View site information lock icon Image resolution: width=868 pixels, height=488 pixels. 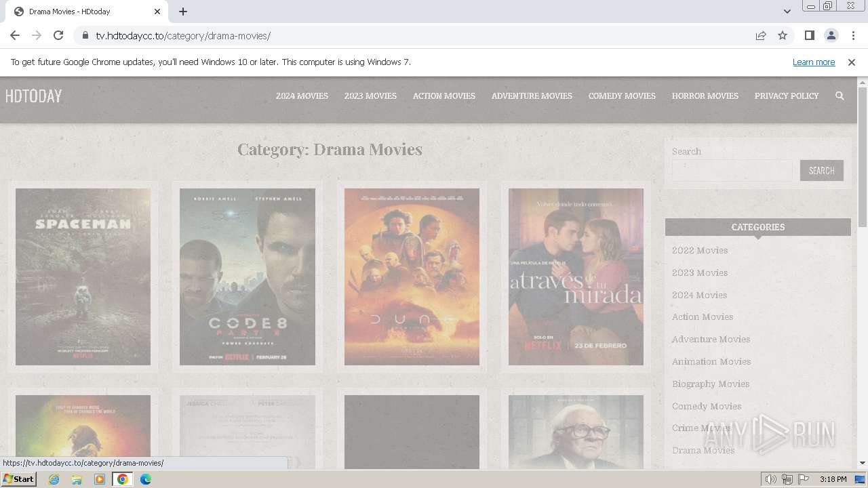tap(85, 35)
